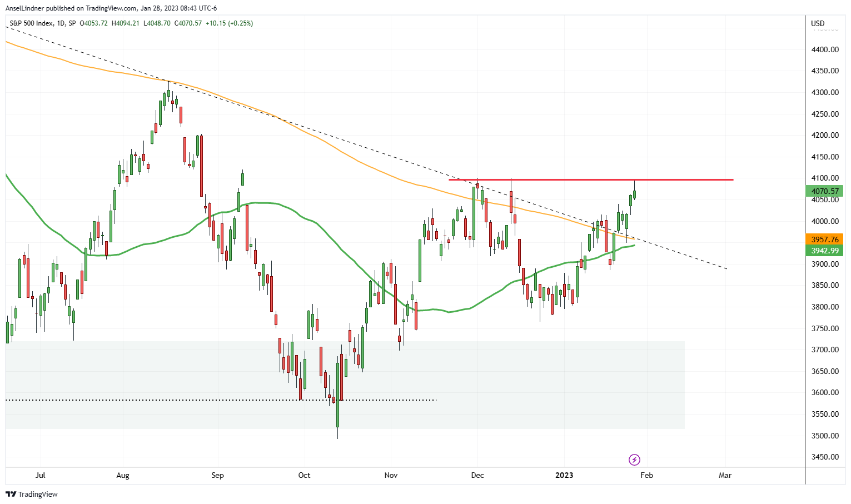Click the open value O4053.72

pos(93,23)
